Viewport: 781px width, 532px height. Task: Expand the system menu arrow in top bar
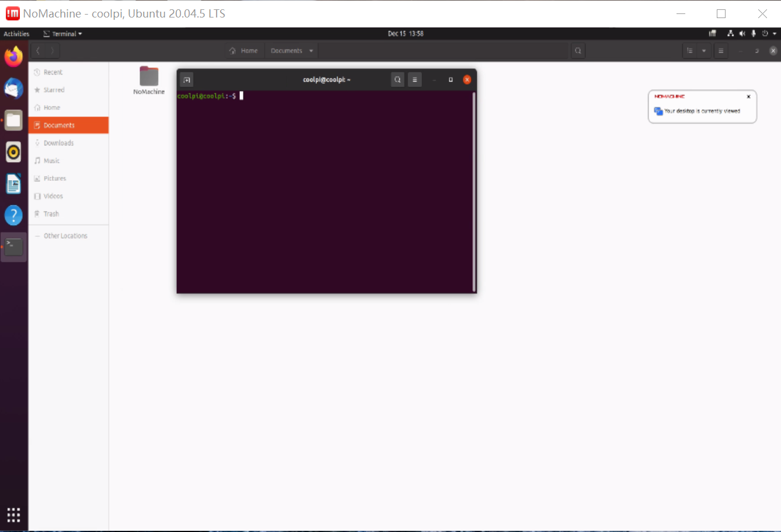point(775,34)
